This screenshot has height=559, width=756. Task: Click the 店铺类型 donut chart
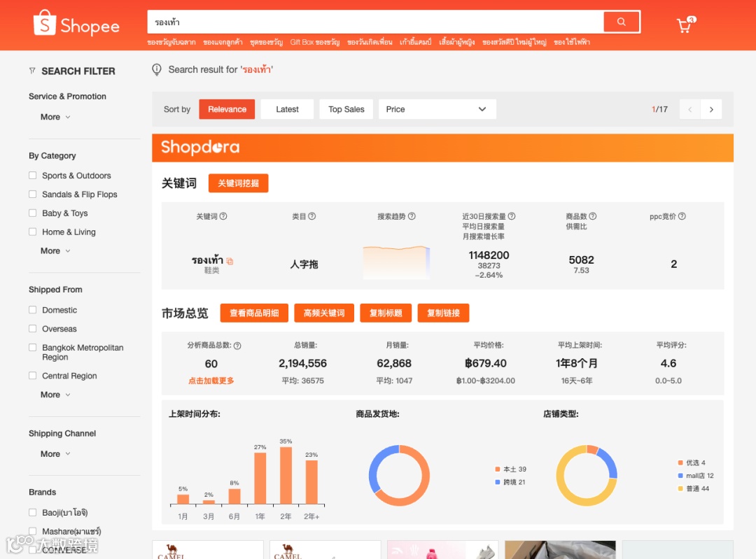(587, 475)
